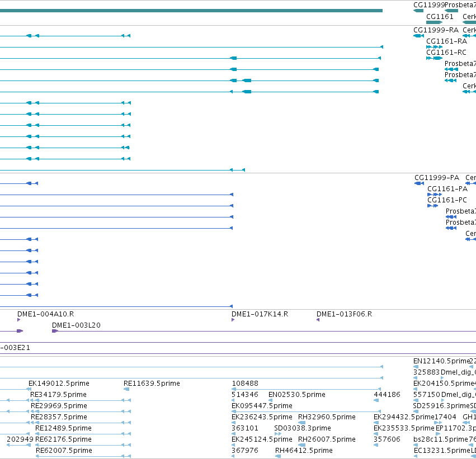Click the CG1161-PC protein arrow glyph
Image resolution: width=476 pixels, height=459 pixels.
[x=432, y=206]
